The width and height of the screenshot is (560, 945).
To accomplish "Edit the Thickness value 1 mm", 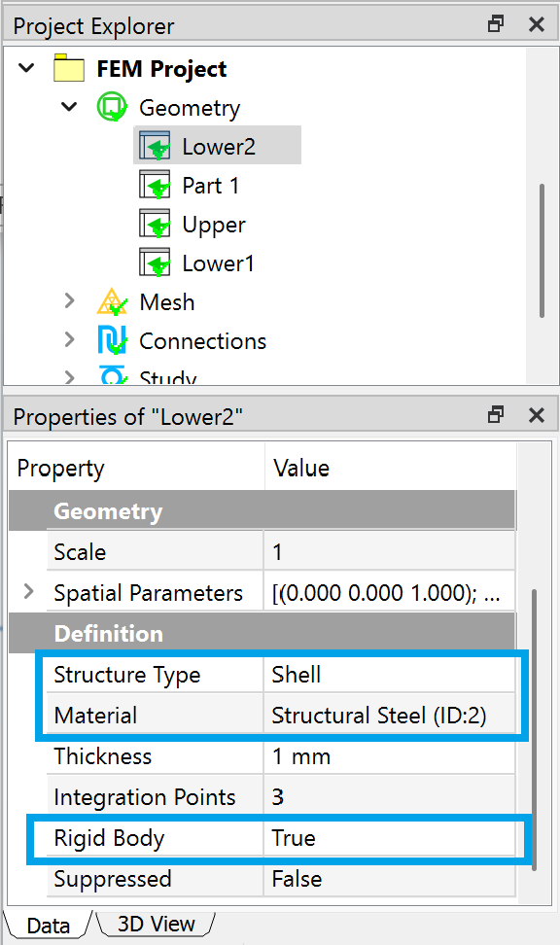I will 389,756.
